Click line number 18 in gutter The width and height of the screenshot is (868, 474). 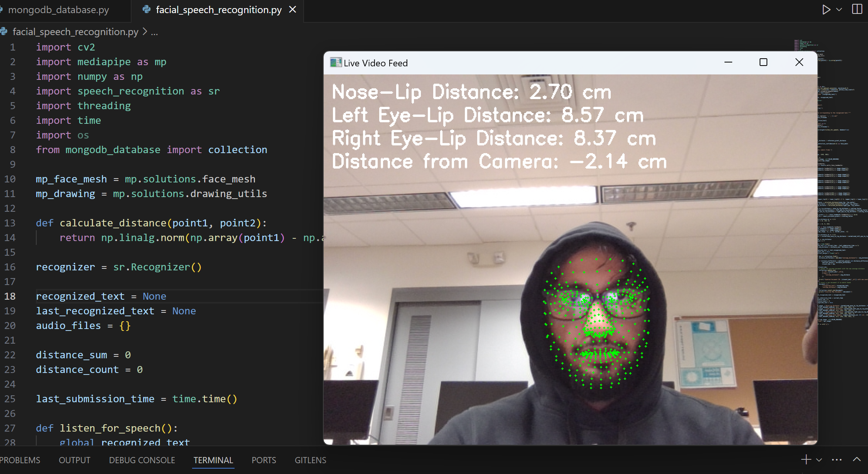pos(10,296)
